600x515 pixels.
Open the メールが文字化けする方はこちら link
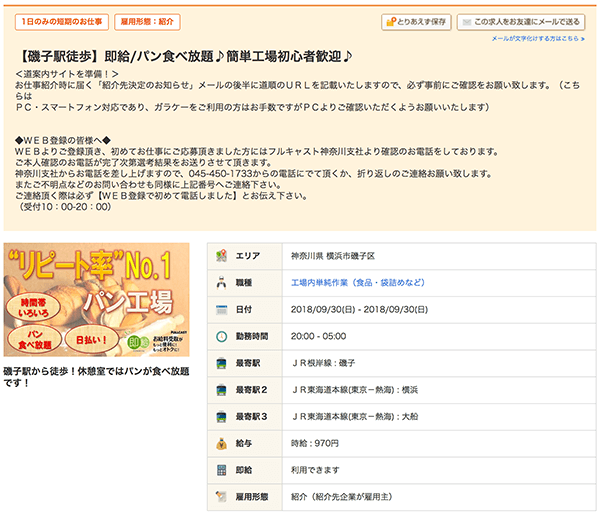click(x=538, y=39)
